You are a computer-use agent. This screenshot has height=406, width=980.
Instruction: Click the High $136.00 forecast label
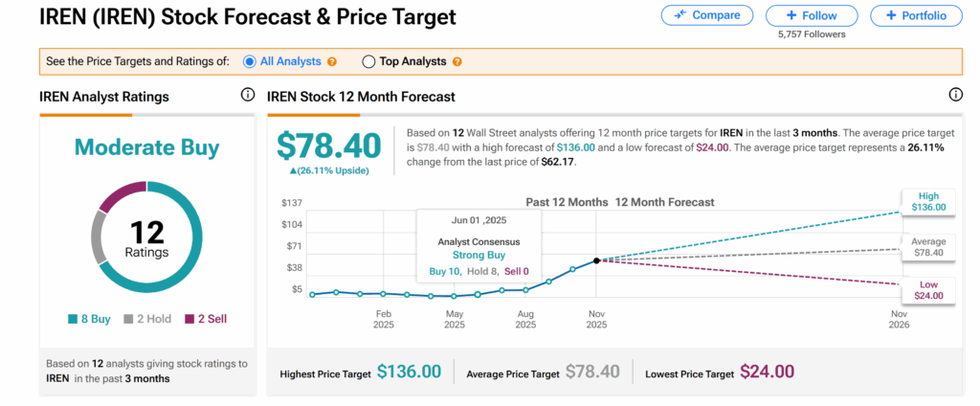click(x=928, y=201)
